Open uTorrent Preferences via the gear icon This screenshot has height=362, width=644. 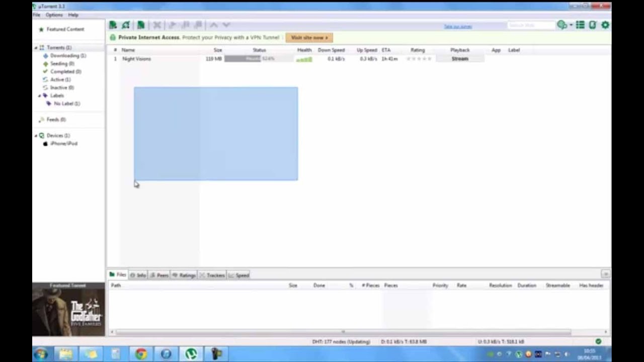605,25
